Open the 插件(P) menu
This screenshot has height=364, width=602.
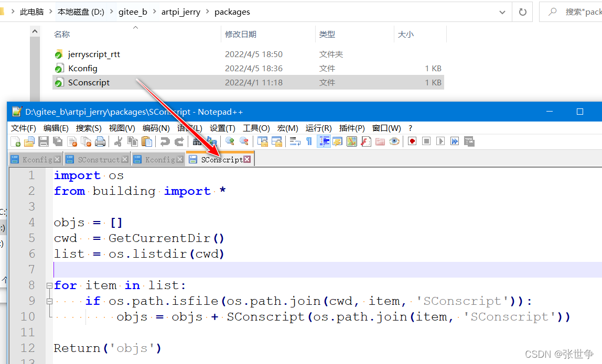pos(352,128)
